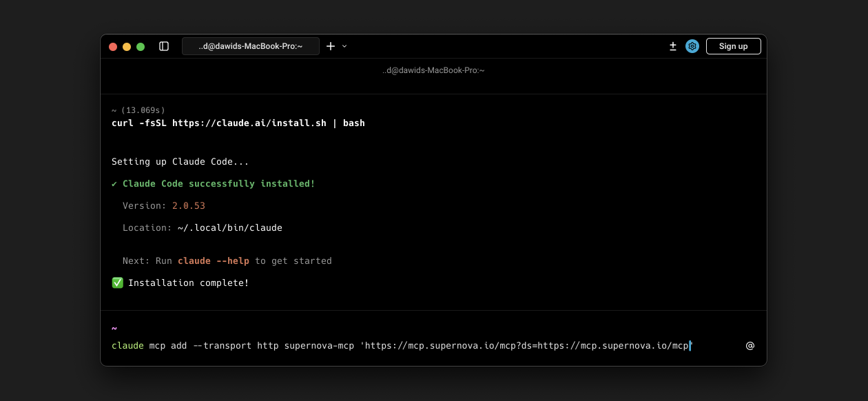Image resolution: width=868 pixels, height=401 pixels.
Task: Click the @ context icon in input
Action: pyautogui.click(x=750, y=346)
